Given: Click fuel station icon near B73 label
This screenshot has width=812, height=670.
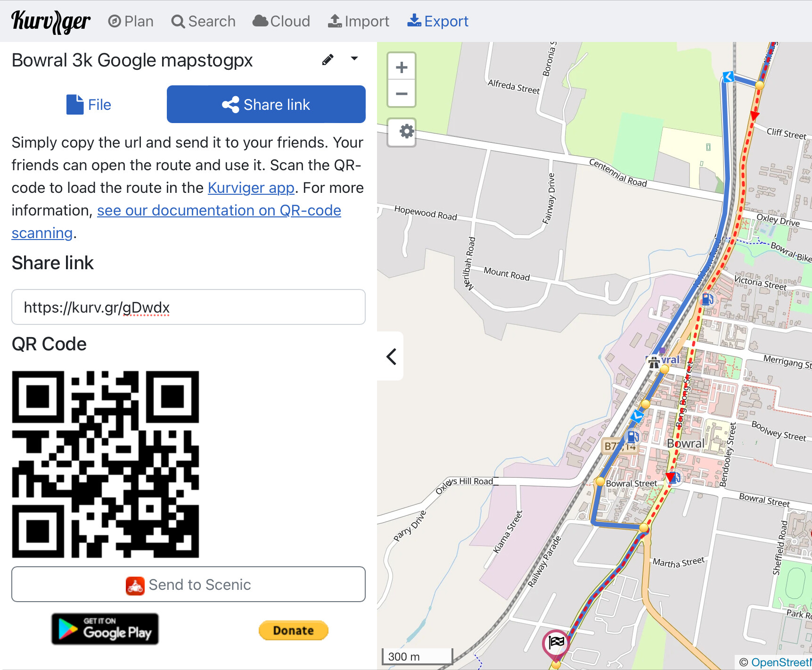Looking at the screenshot, I should (x=633, y=437).
